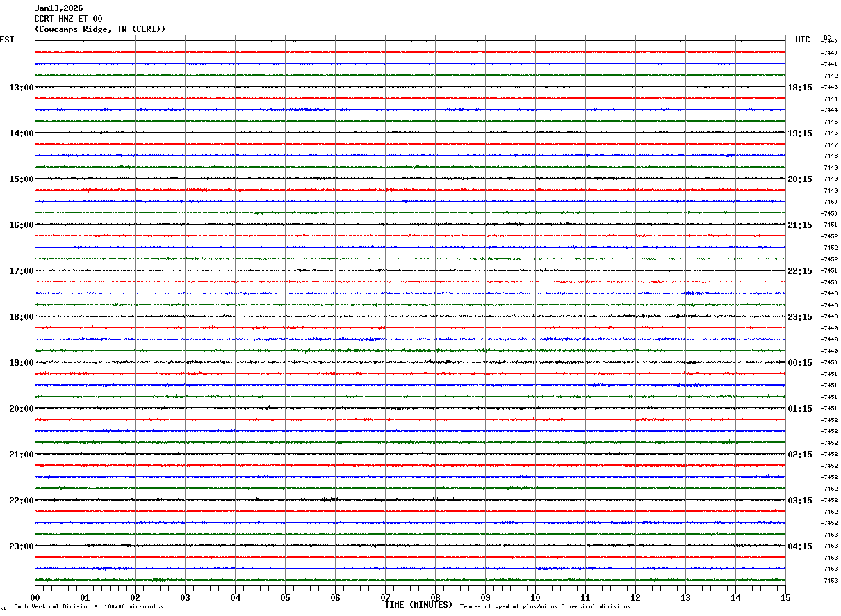Select minute 01 on the time axis
841x616 pixels.
pos(85,597)
